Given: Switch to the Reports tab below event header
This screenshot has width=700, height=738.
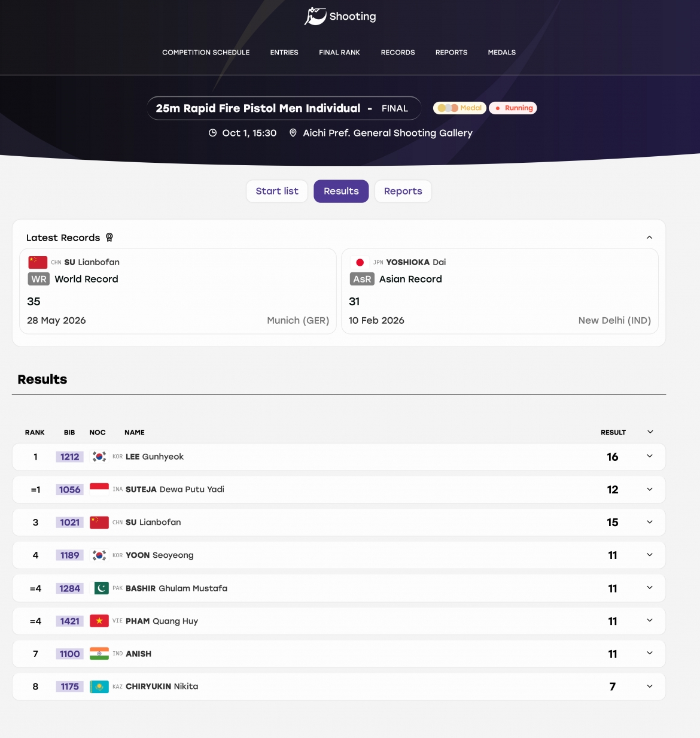Looking at the screenshot, I should [x=403, y=192].
